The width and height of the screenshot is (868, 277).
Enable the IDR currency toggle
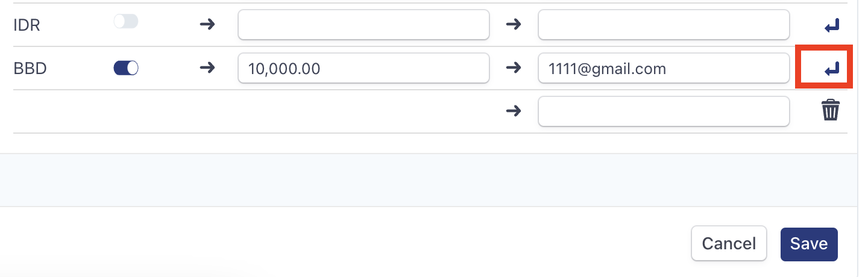[126, 21]
